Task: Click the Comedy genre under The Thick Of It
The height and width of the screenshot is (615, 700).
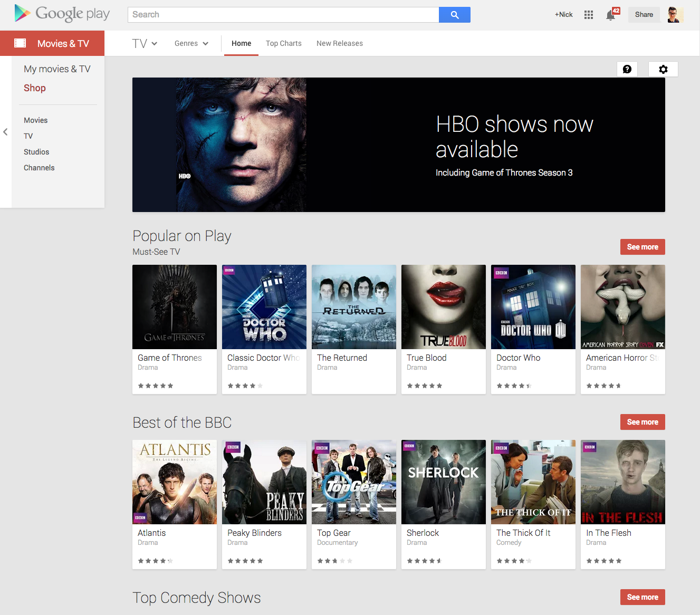Action: [x=509, y=542]
